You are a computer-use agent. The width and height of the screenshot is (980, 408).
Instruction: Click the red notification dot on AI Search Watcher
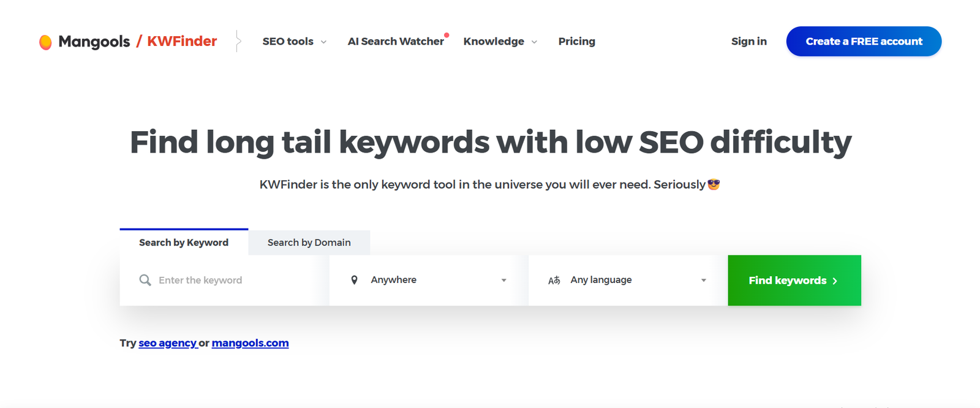pos(447,36)
